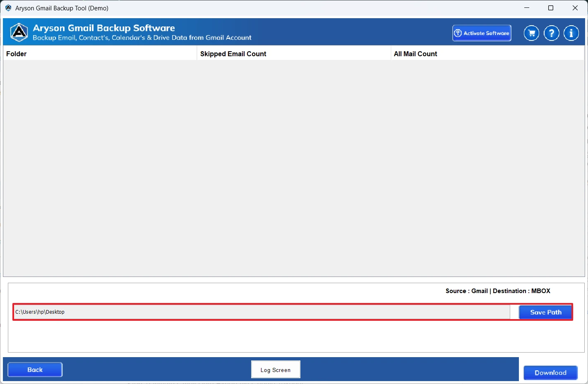588x384 pixels.
Task: Go Back to the previous step
Action: [x=35, y=370]
